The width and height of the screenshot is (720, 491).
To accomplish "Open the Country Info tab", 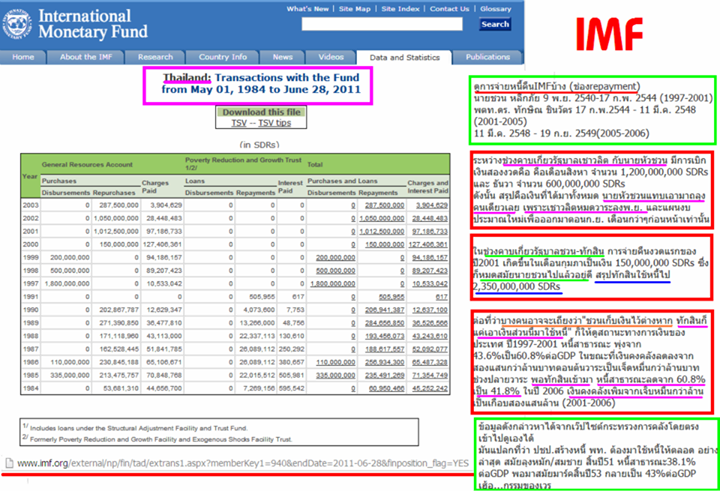I will pyautogui.click(x=223, y=57).
